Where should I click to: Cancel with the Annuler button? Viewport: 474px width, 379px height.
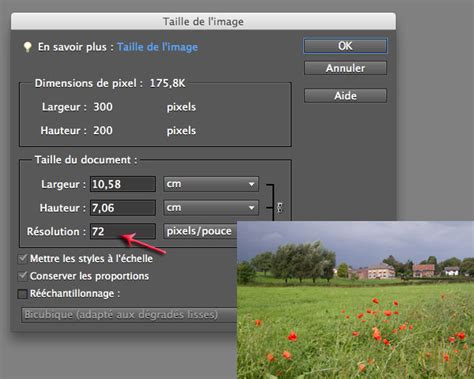[345, 68]
